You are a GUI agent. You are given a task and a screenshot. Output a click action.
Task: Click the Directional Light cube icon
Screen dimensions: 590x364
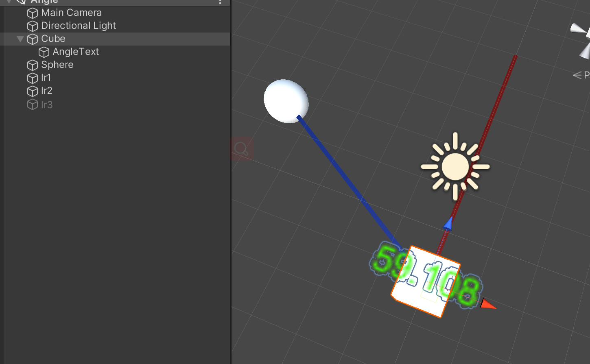tap(33, 26)
